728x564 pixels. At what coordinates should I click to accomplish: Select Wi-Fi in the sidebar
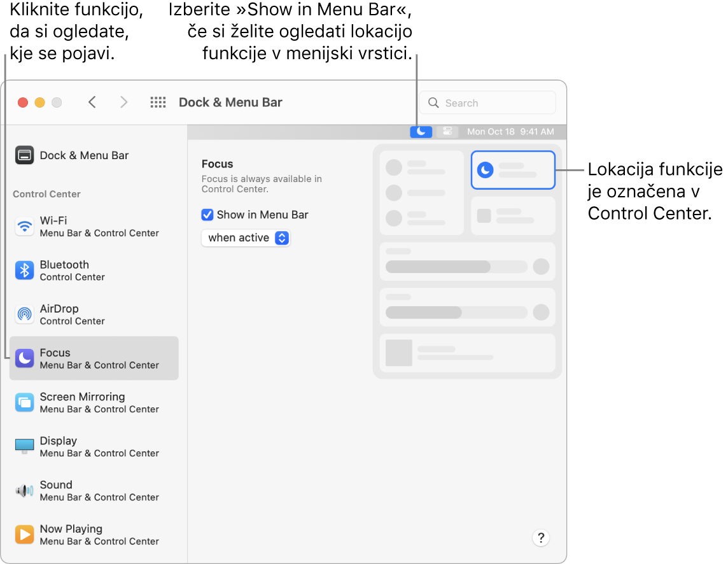coord(94,227)
